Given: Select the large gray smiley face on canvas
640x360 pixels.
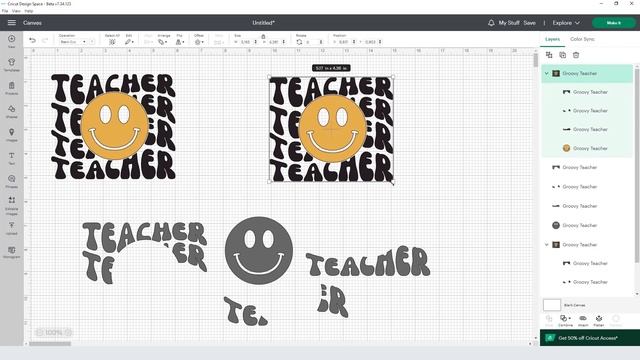Looking at the screenshot, I should (259, 251).
